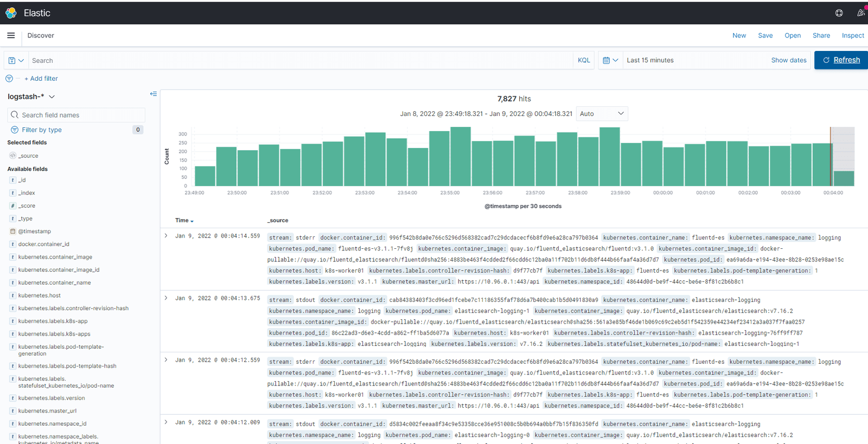Click the number type icon for _score

click(x=12, y=206)
